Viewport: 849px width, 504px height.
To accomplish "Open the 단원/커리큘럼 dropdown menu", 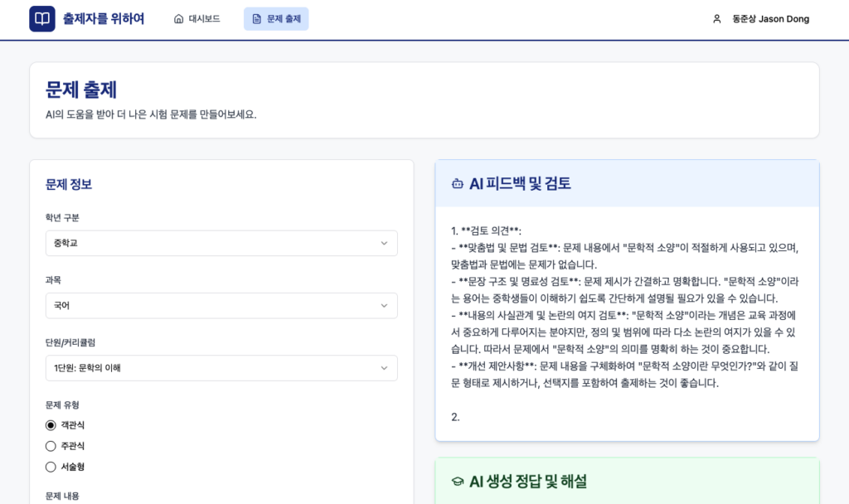I will 221,368.
